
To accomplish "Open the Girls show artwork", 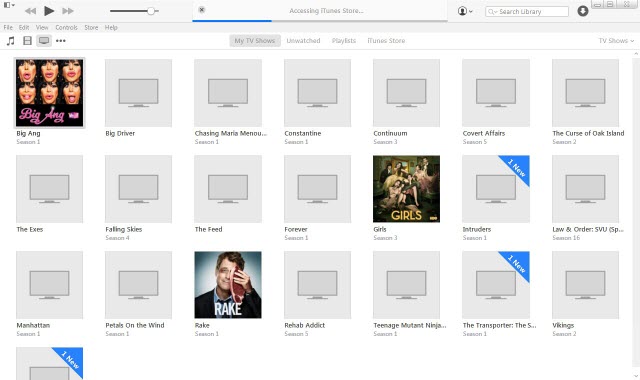I will point(407,189).
